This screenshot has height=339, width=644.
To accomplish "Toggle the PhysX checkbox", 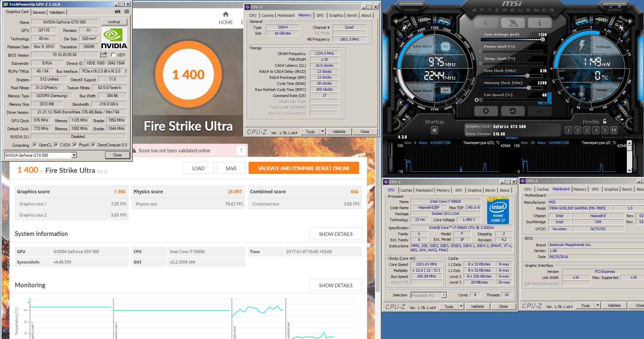I will 75,145.
